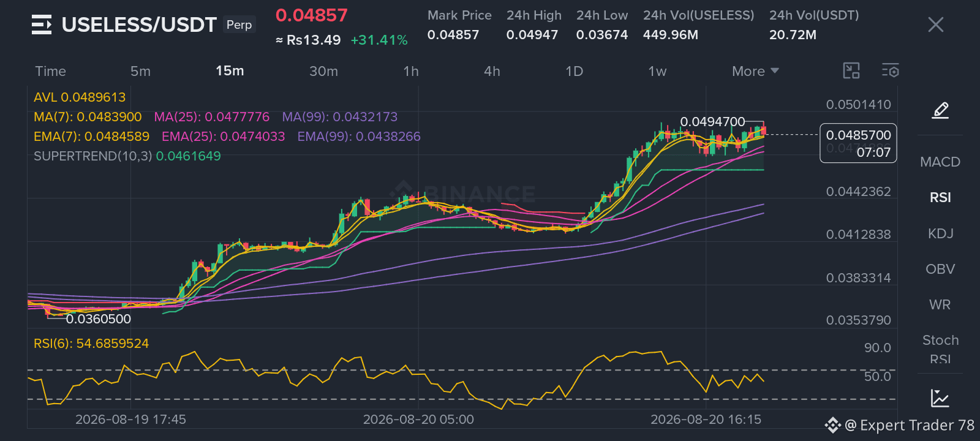Switch to the 1h timeframe tab
980x441 pixels.
pos(411,71)
